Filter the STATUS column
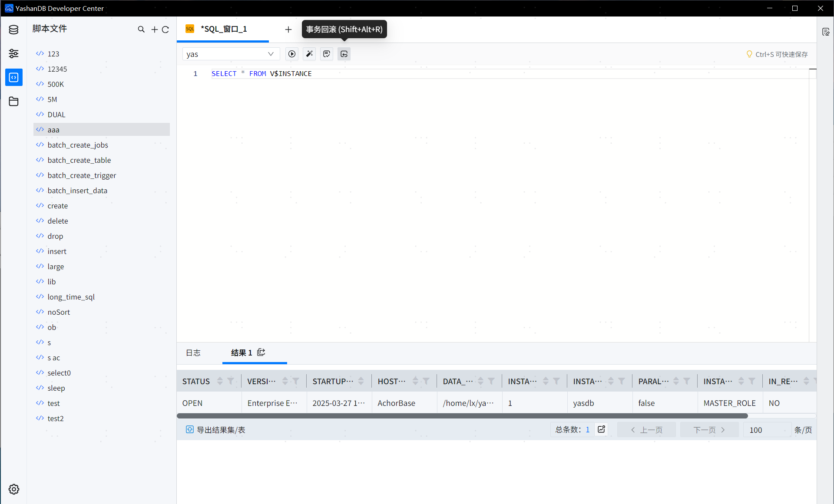Viewport: 834px width, 504px height. [x=231, y=381]
